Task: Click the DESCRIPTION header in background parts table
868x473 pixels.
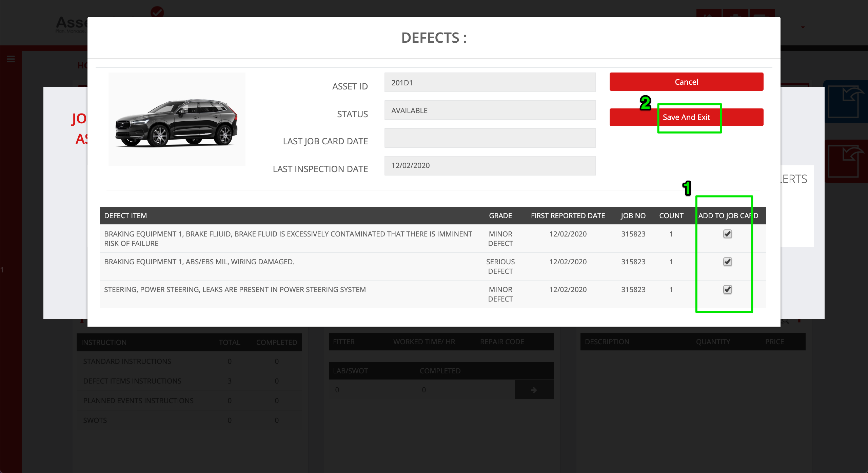Action: tap(607, 342)
